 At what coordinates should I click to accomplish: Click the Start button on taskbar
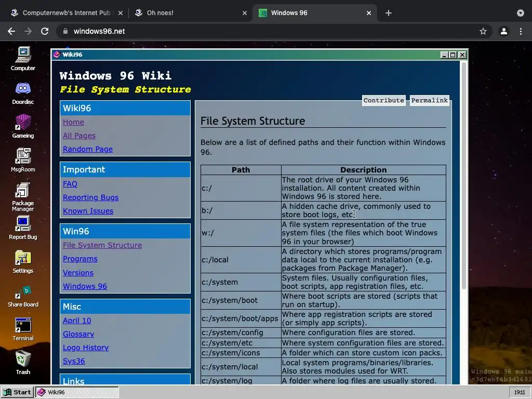click(17, 392)
